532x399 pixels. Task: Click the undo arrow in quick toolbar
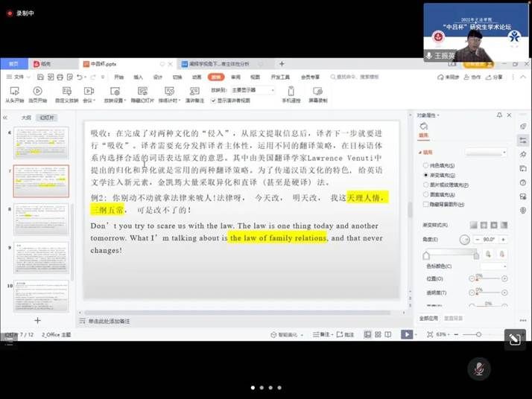(x=79, y=77)
